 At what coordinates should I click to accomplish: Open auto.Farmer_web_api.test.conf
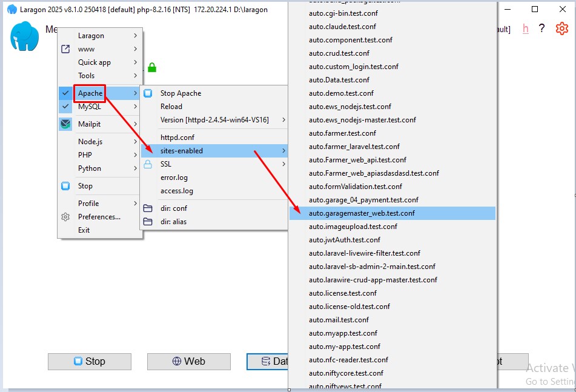pos(392,160)
